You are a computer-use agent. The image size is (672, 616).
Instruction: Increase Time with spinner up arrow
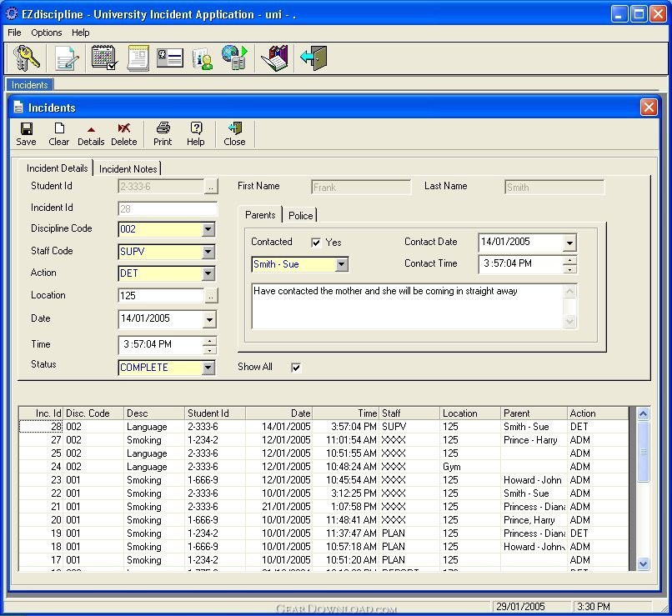[x=209, y=341]
